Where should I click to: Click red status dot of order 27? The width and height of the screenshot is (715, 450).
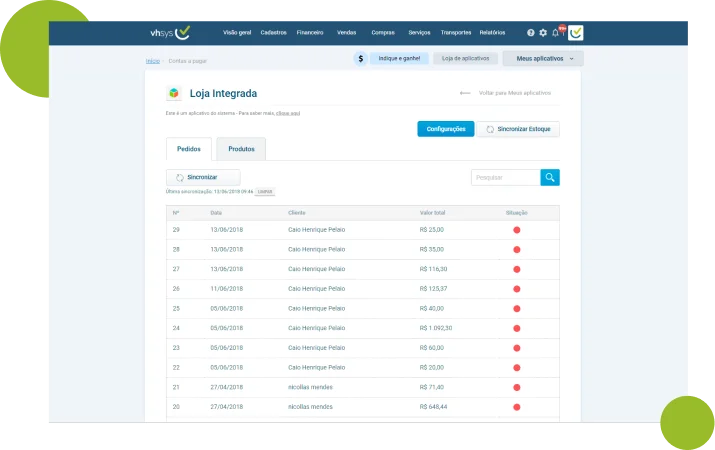coord(517,269)
